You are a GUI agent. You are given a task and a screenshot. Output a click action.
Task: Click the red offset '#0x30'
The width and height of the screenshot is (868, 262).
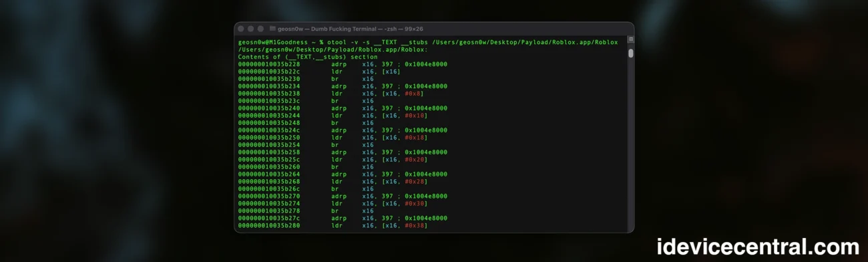[415, 204]
